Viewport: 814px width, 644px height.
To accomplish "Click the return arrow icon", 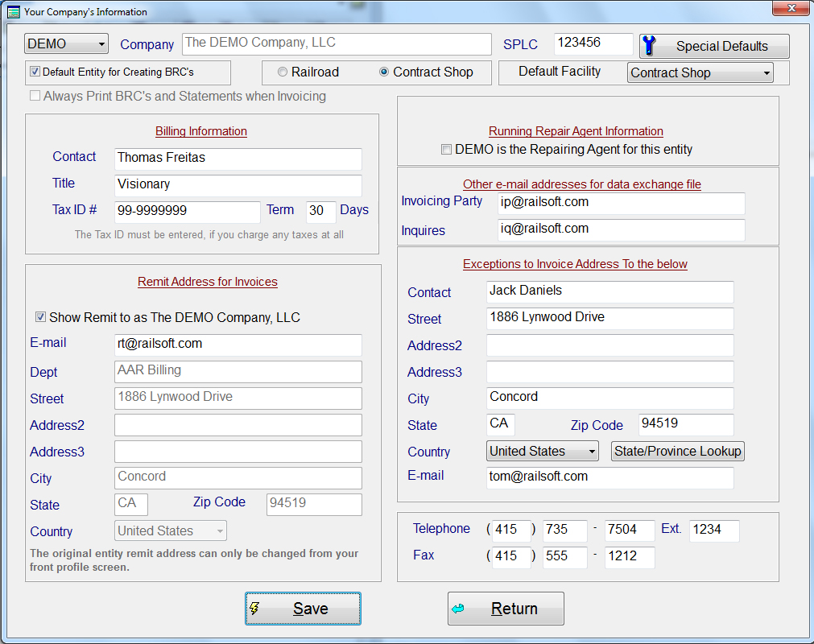I will [458, 609].
